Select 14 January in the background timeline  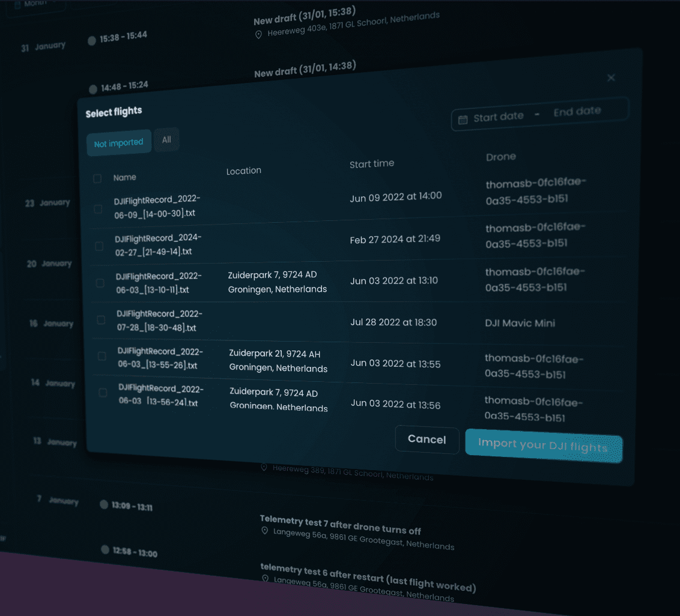coord(53,383)
